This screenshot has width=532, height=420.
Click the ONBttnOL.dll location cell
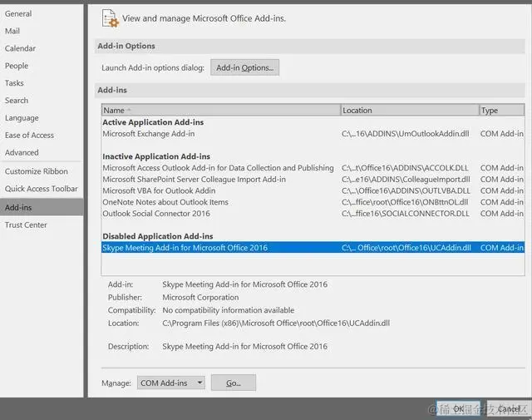[x=405, y=202]
